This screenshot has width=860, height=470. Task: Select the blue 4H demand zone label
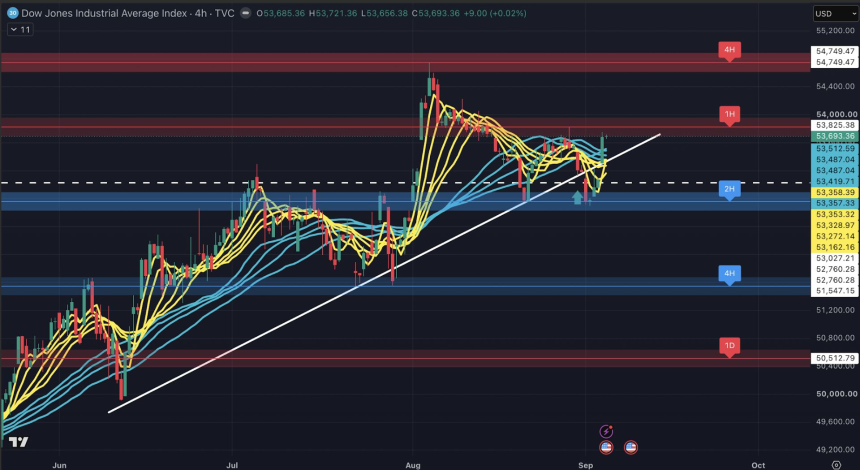click(729, 274)
